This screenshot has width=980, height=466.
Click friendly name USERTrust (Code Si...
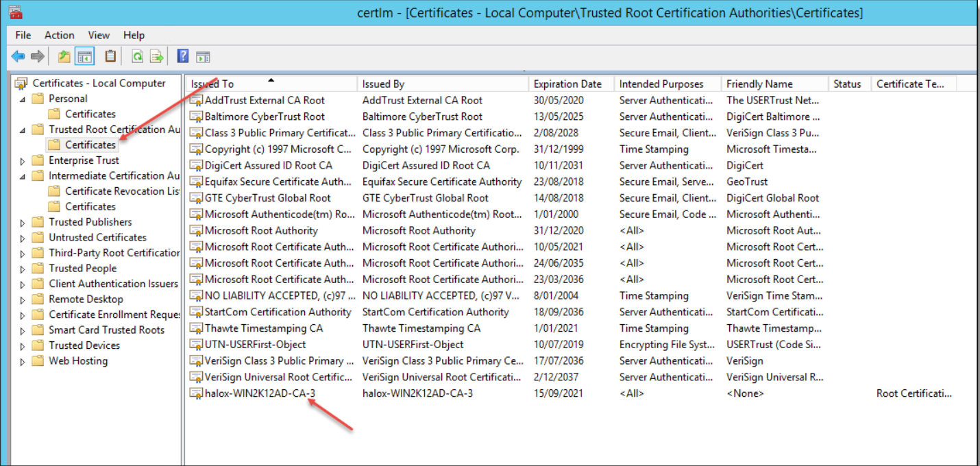point(774,345)
